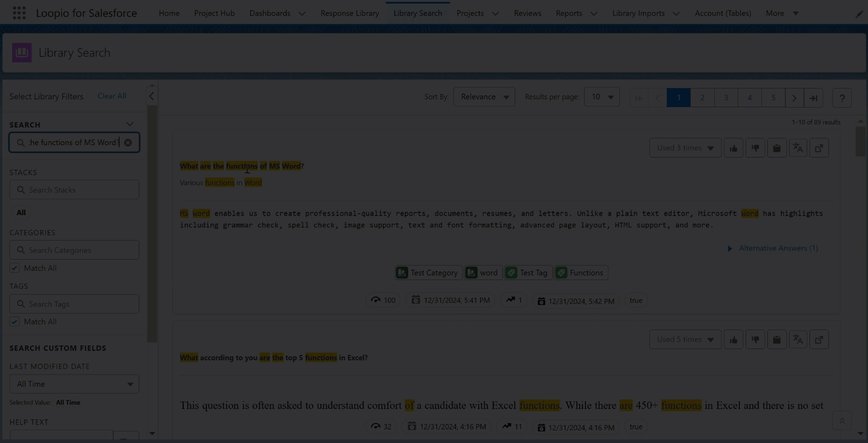
Task: Open the Account (Tables) tab
Action: [723, 13]
